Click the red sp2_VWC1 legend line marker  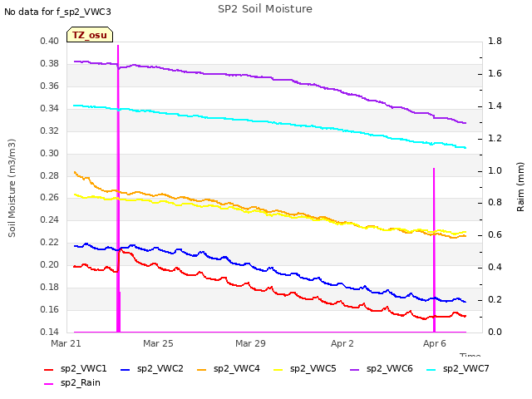pyautogui.click(x=49, y=369)
